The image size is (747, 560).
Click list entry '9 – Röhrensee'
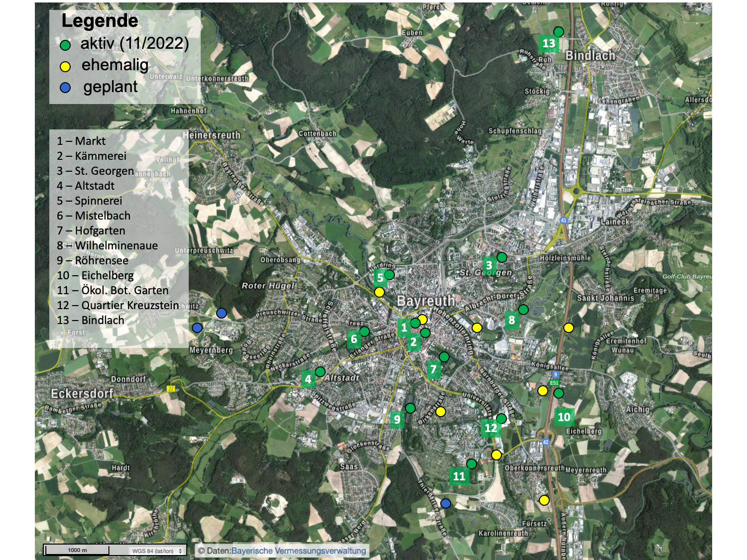(x=93, y=260)
